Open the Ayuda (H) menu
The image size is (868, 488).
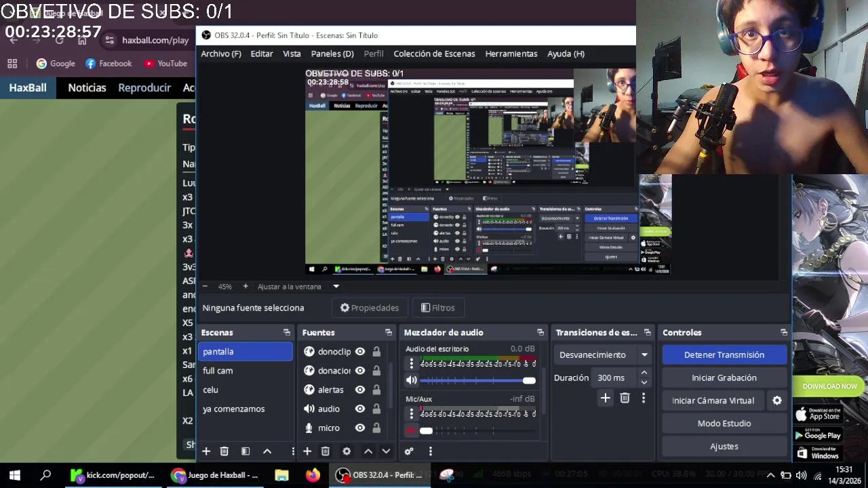566,54
